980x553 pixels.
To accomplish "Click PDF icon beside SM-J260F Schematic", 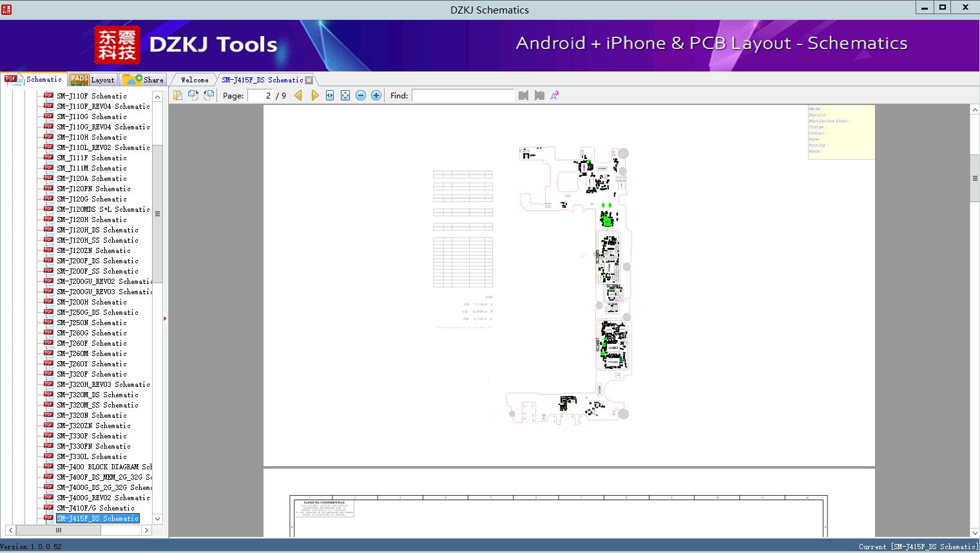I will [x=48, y=342].
